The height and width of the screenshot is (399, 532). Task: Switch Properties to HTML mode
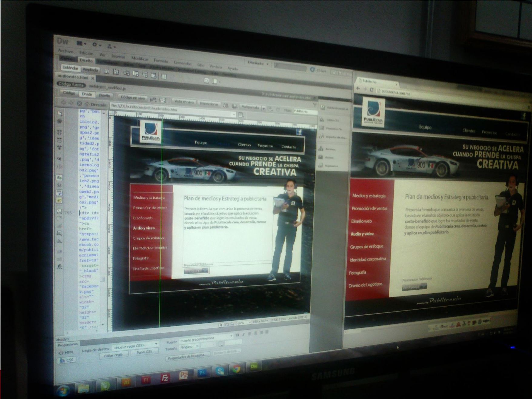pos(66,352)
